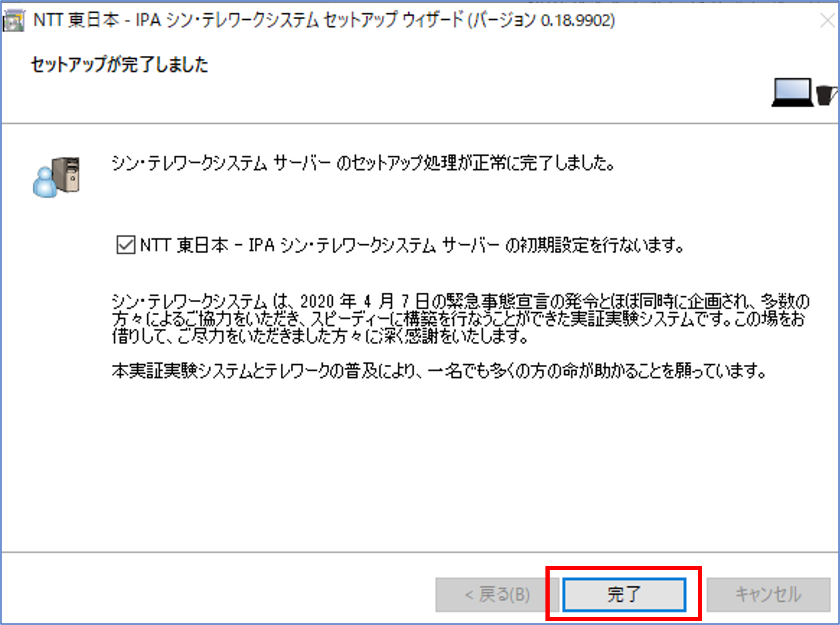Viewport: 840px width, 625px height.
Task: Click the 完了 finish button
Action: pyautogui.click(x=624, y=594)
